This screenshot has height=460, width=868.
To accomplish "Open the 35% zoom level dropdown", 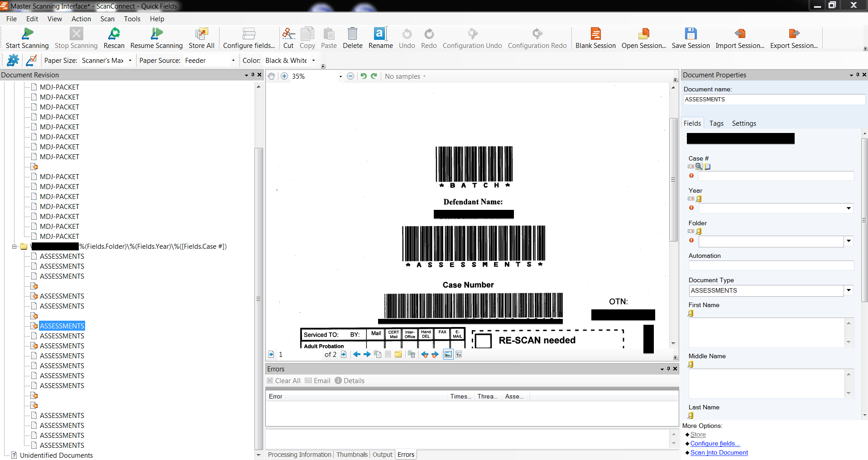I will 340,76.
